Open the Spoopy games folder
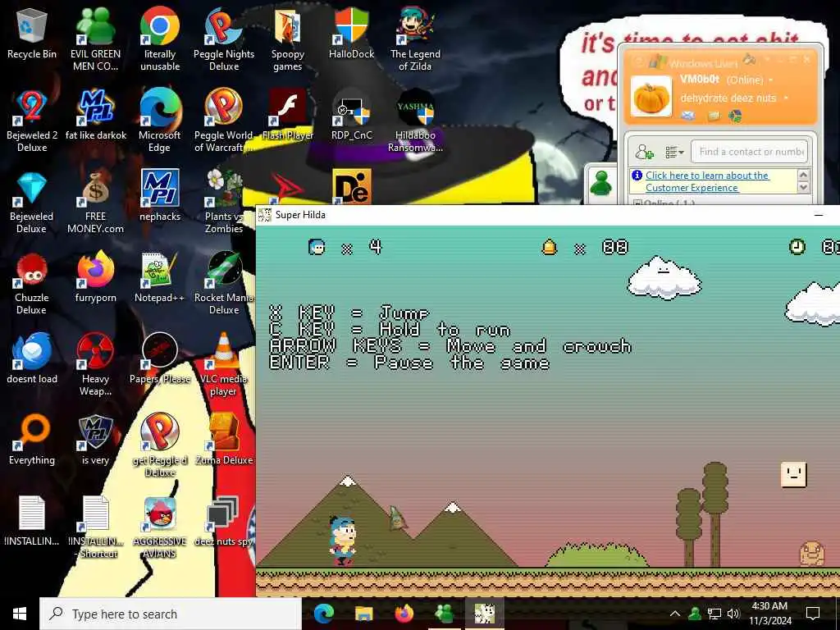Screen dimensions: 840x630 pyautogui.click(x=288, y=39)
